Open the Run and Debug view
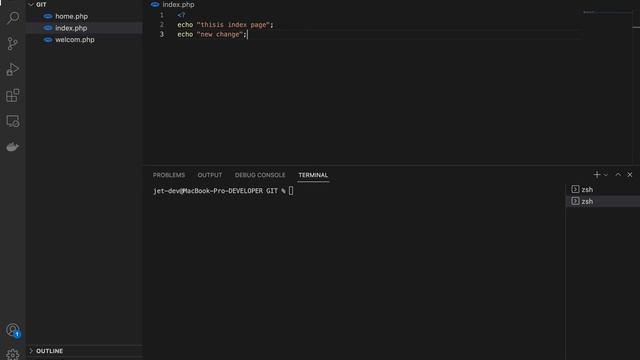The width and height of the screenshot is (640, 360). (x=13, y=69)
